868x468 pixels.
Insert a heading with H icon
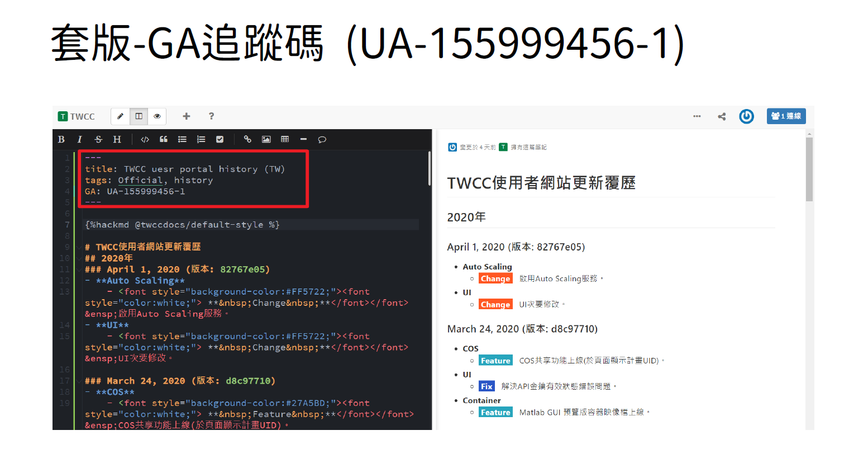coord(117,139)
